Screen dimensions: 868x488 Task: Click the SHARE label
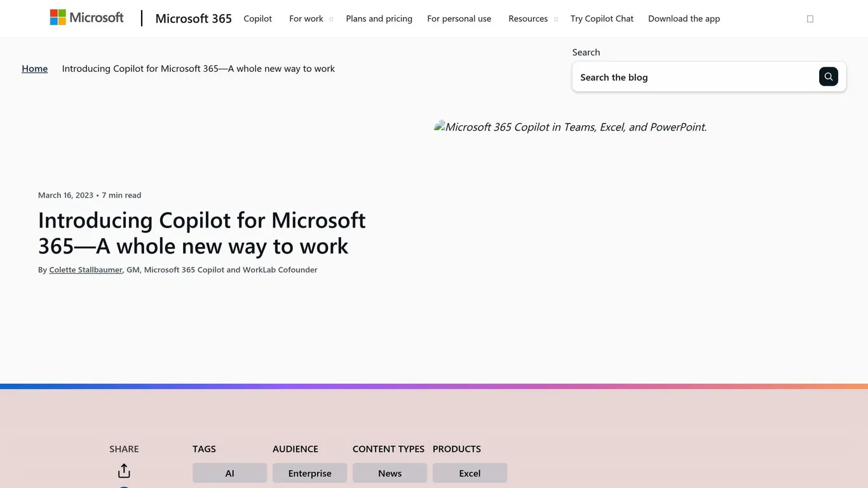pyautogui.click(x=124, y=449)
